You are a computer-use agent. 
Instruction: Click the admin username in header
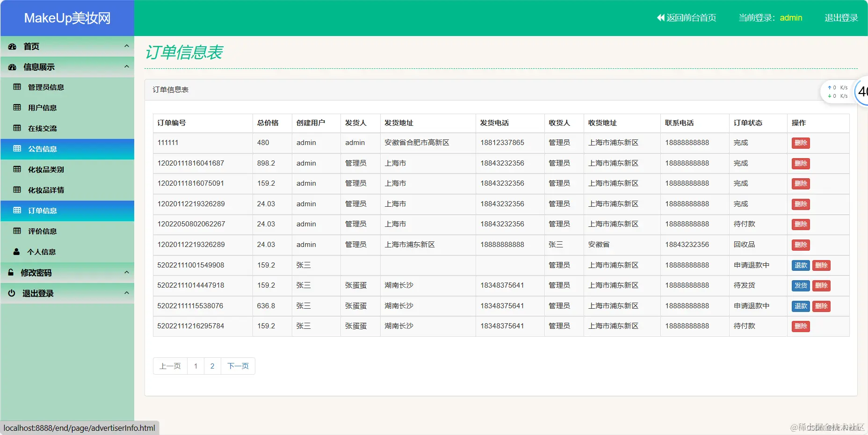coord(791,18)
